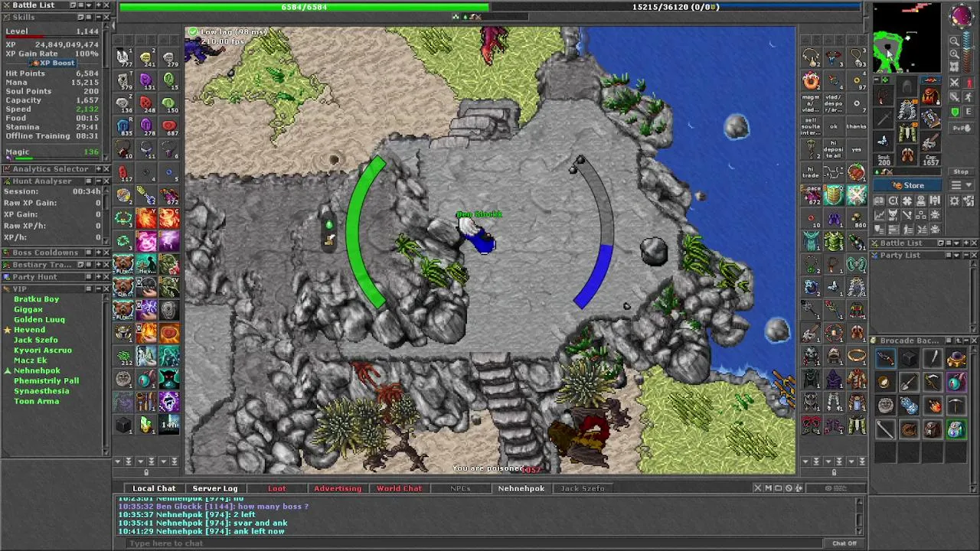Collapse the right Battle List panel header
980x551 pixels.
click(964, 243)
